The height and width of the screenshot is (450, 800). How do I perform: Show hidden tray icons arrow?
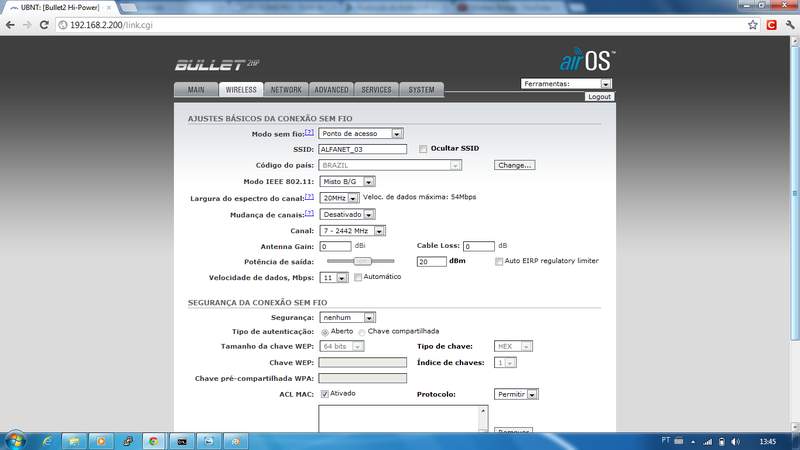tap(693, 441)
